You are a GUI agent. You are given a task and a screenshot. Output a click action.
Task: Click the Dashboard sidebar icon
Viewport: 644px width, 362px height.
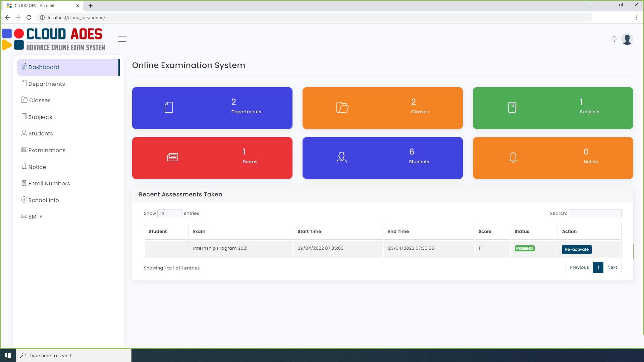[24, 67]
